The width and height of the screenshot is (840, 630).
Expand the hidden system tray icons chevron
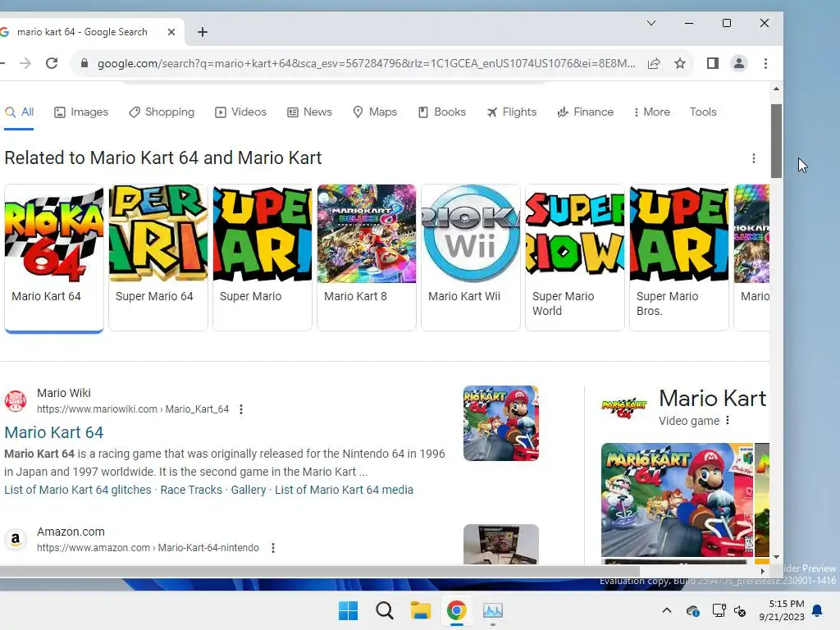(666, 610)
